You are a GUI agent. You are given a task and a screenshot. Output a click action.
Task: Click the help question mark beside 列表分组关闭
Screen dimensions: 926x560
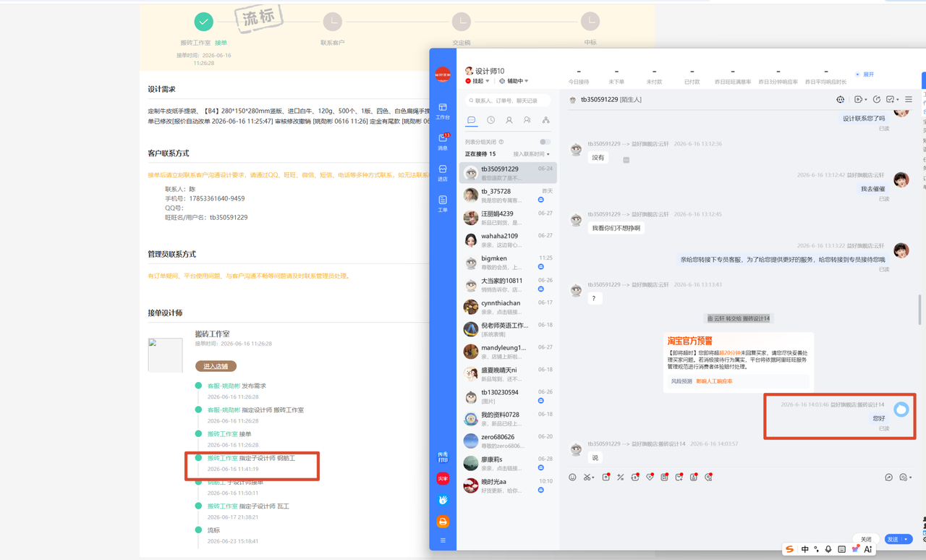tap(501, 142)
